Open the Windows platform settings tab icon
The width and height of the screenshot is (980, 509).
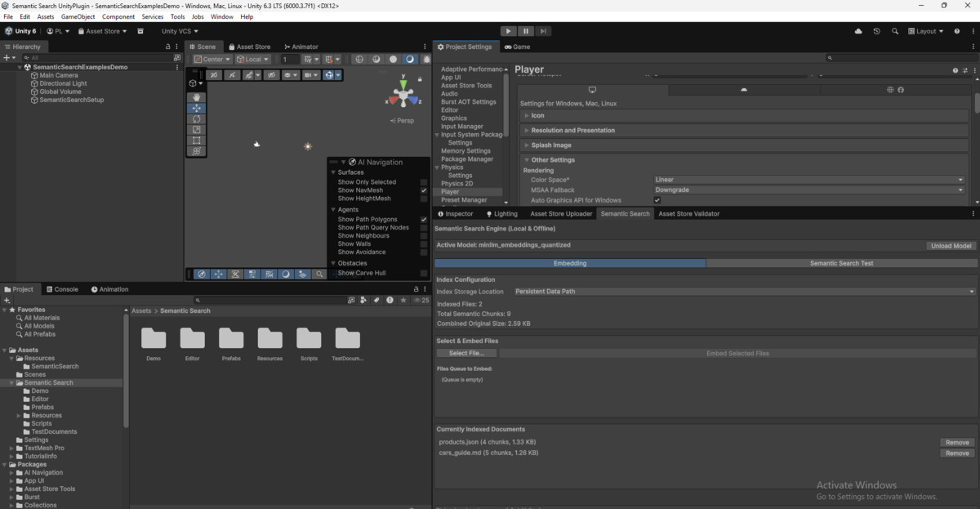[x=592, y=90]
